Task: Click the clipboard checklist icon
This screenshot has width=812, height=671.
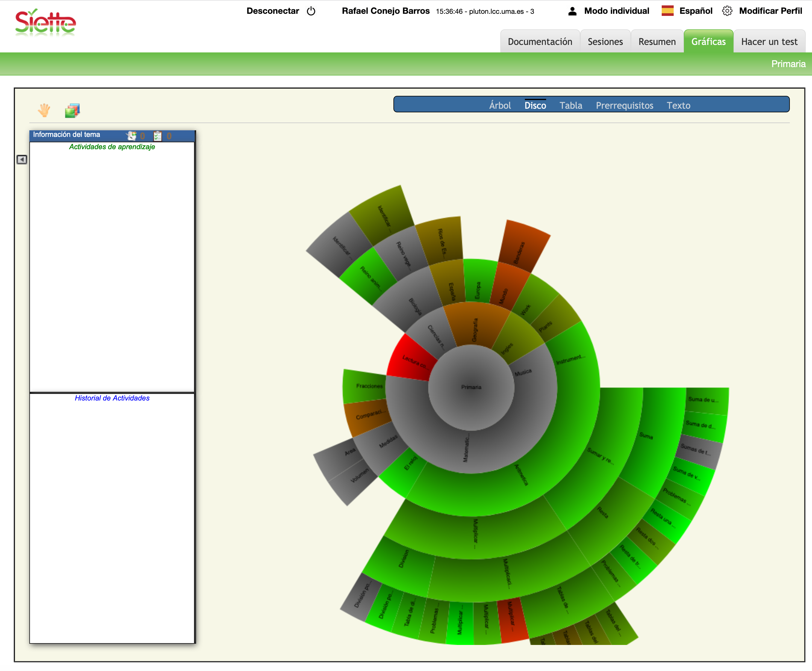Action: click(157, 136)
